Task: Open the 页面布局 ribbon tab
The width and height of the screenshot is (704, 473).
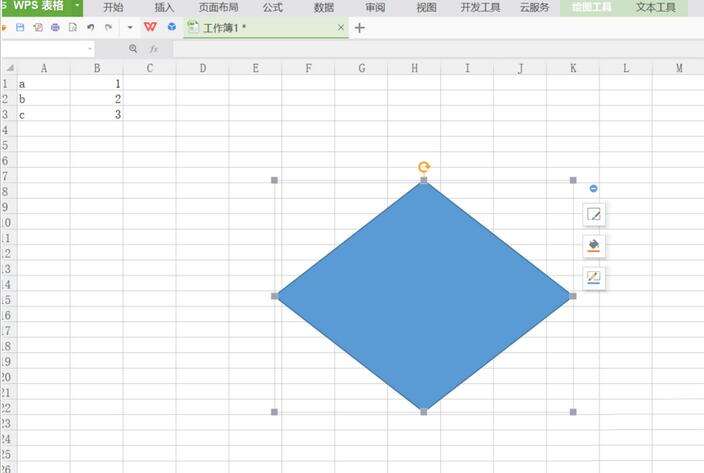Action: (219, 7)
